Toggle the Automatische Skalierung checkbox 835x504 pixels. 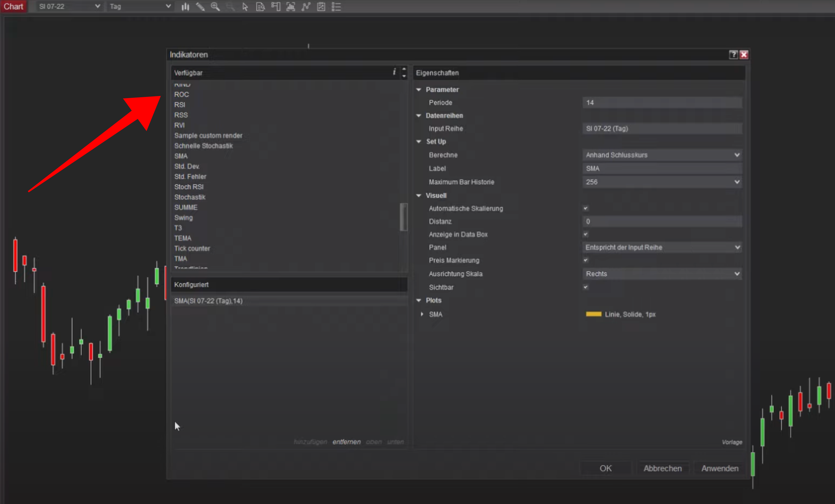click(585, 208)
